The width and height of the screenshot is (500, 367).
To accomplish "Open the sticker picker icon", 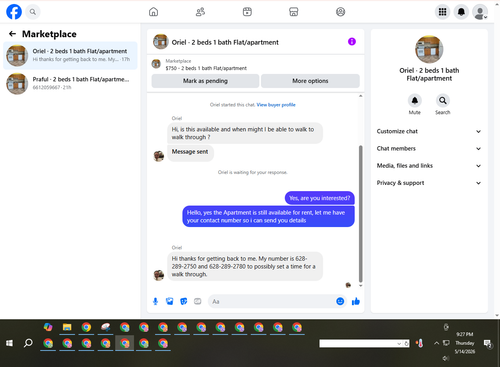I will pos(184,302).
